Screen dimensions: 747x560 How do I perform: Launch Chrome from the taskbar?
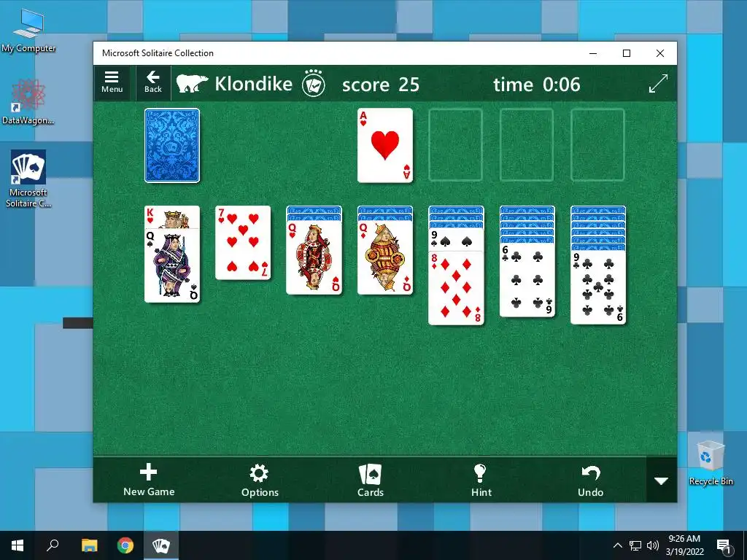pos(125,545)
